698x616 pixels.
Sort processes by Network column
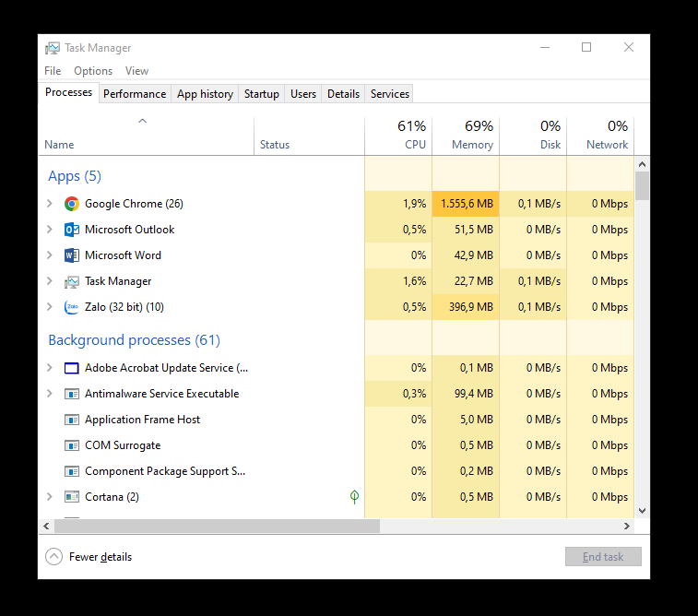(x=600, y=136)
